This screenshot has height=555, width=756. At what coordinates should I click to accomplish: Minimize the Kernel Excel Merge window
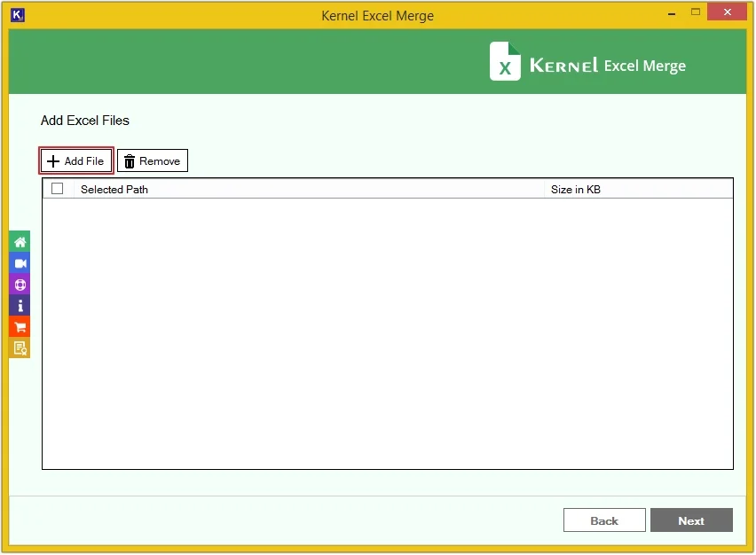click(671, 13)
